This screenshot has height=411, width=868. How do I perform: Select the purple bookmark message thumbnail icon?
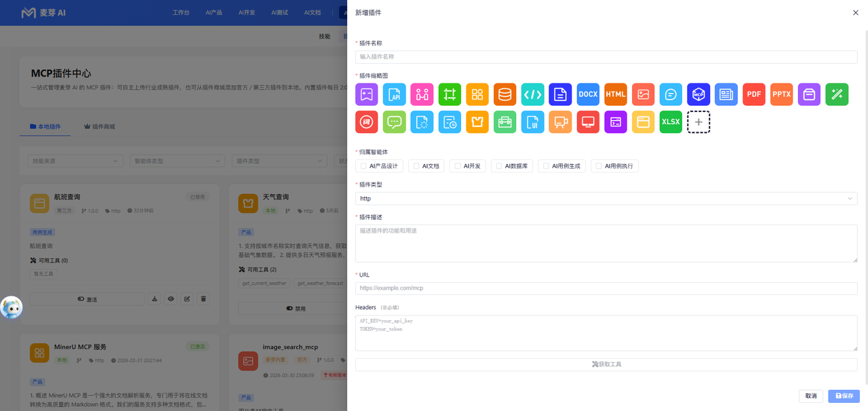pos(366,94)
